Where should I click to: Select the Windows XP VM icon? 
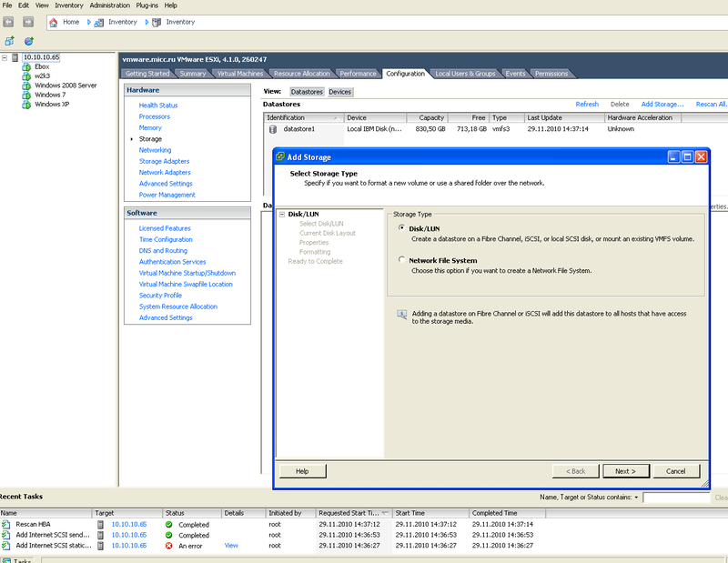(x=27, y=105)
